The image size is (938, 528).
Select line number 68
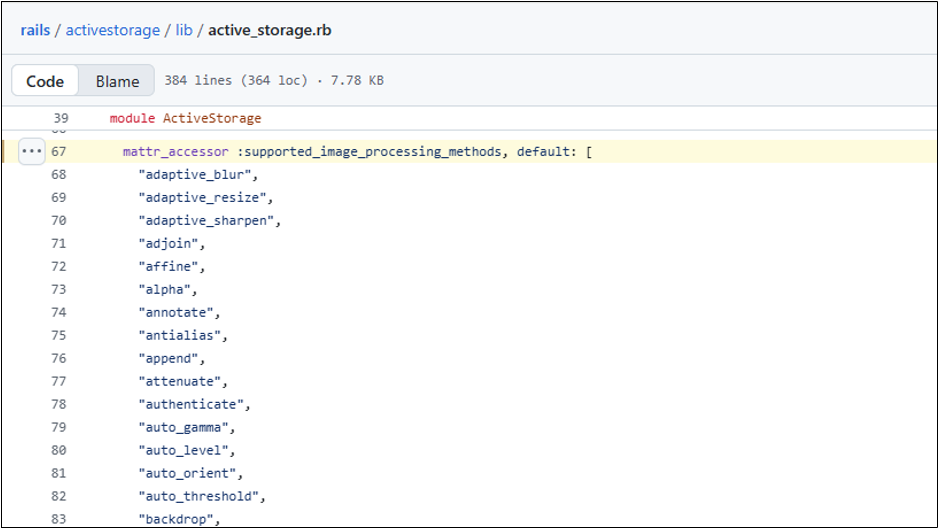59,175
